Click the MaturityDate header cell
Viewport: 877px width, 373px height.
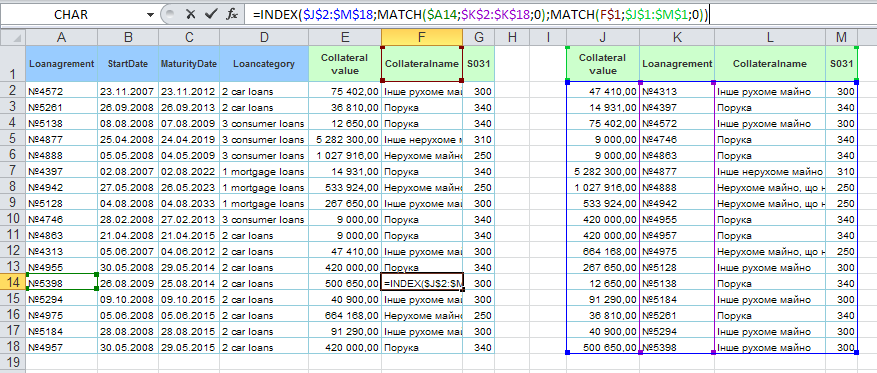(189, 64)
